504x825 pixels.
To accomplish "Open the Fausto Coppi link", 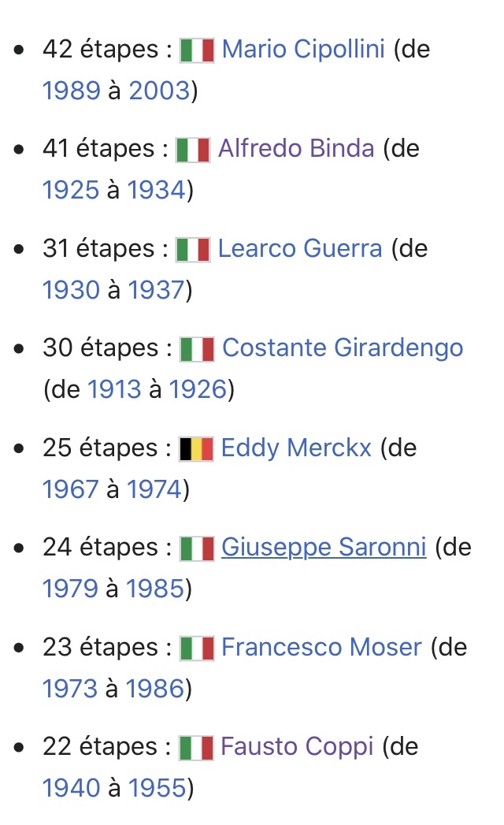I will click(297, 747).
